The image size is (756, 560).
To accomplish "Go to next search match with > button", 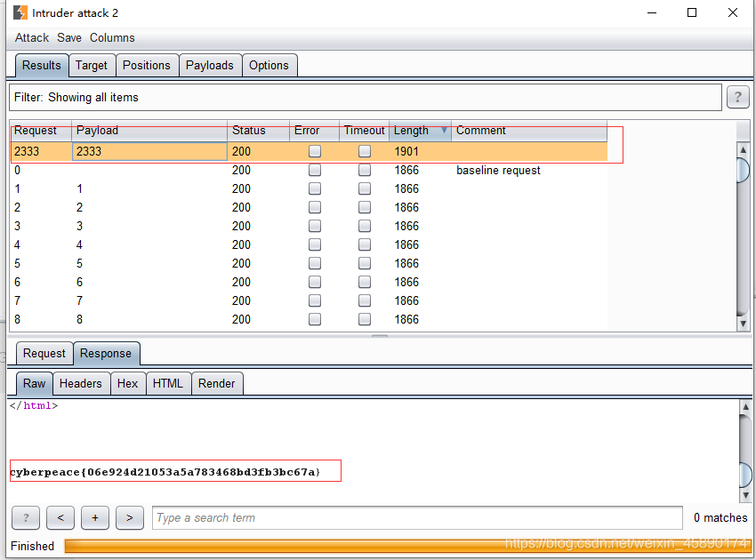I will click(130, 518).
